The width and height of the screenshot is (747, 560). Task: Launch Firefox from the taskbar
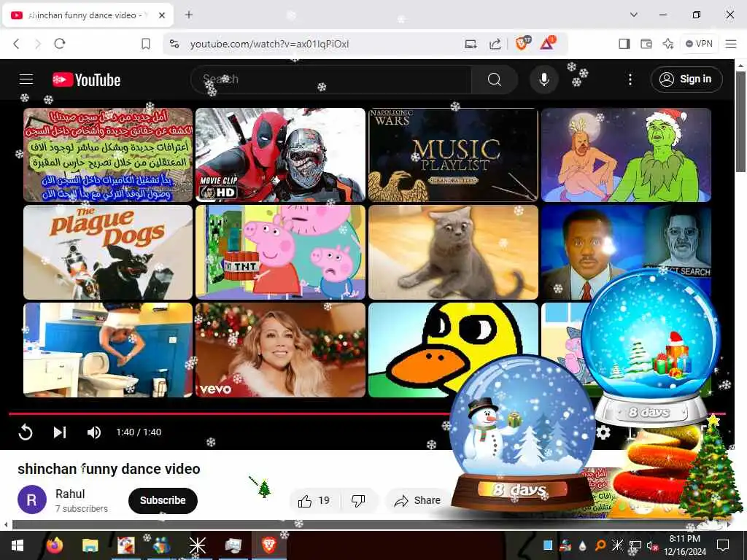pyautogui.click(x=54, y=545)
